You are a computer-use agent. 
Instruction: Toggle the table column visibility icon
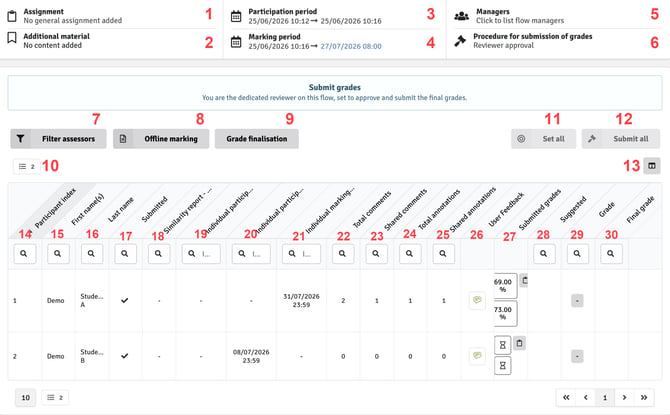(652, 166)
